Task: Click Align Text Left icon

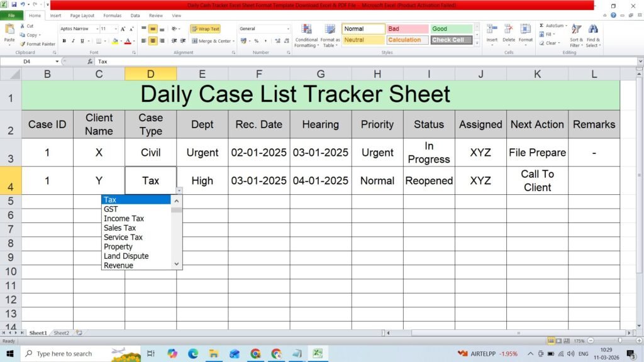Action: [143, 41]
